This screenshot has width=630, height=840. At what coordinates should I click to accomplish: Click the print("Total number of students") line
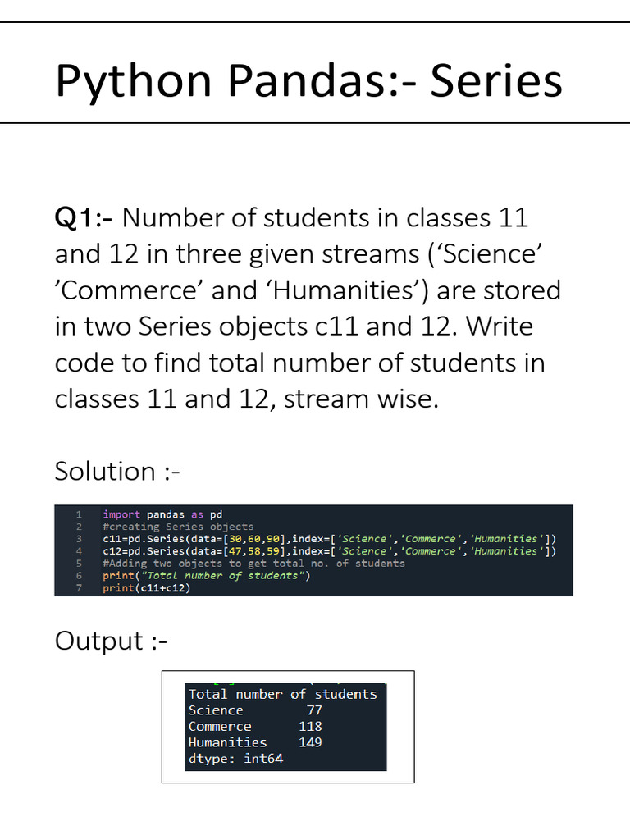click(206, 576)
